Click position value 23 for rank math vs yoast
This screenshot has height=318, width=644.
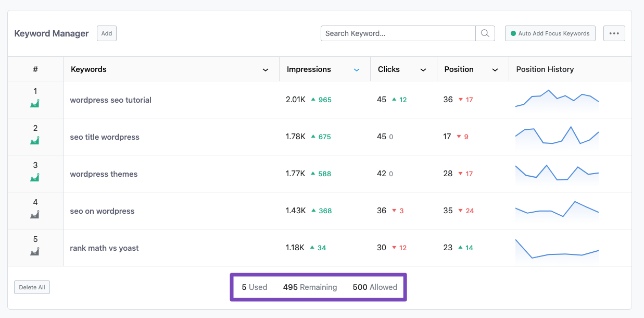(448, 248)
